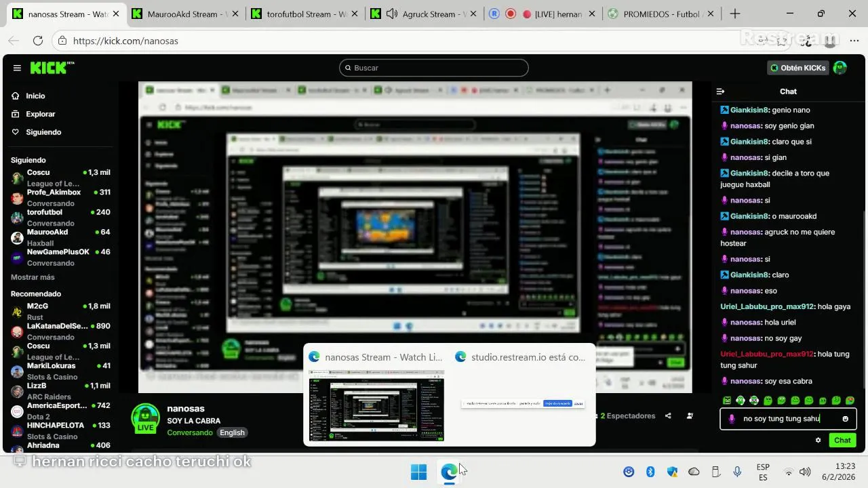Expand followed list with Mostrar más
This screenshot has height=488, width=868.
coord(33,277)
